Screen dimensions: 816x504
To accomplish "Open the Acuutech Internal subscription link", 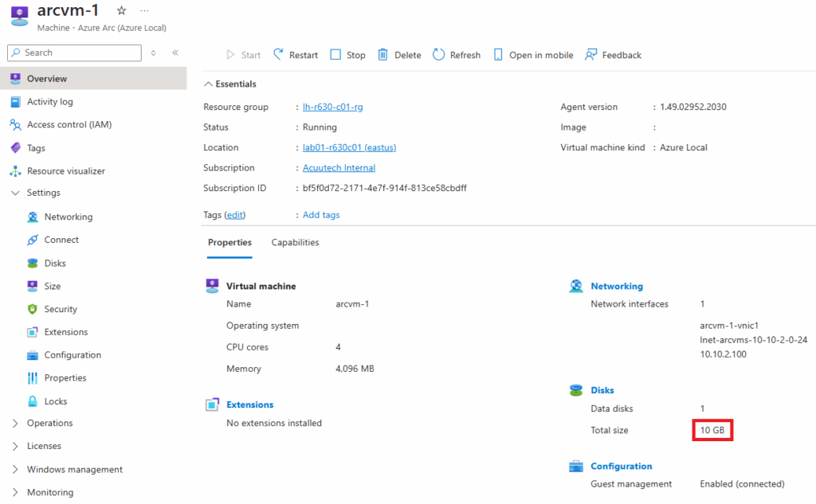I will 339,168.
